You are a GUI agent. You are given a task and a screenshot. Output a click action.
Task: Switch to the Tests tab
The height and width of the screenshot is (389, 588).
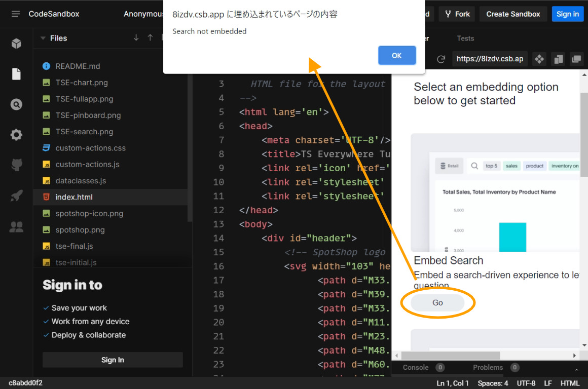465,38
